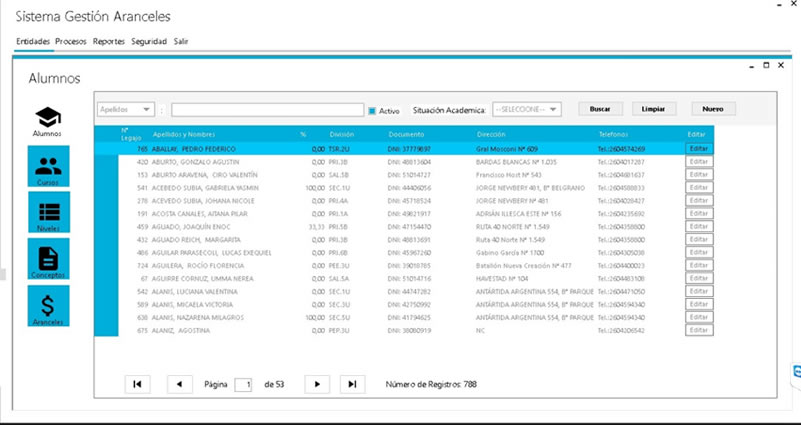Edit the ABURTO ARAVENA, CIRO VALENTÍN record
The image size is (801, 426).
click(699, 175)
